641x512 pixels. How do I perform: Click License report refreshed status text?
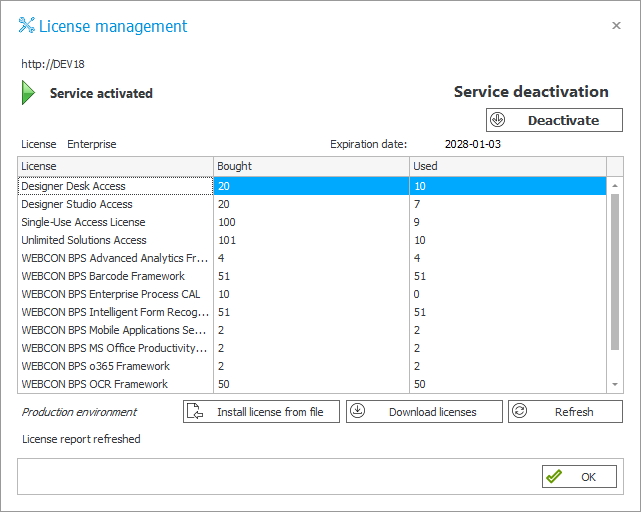point(81,439)
